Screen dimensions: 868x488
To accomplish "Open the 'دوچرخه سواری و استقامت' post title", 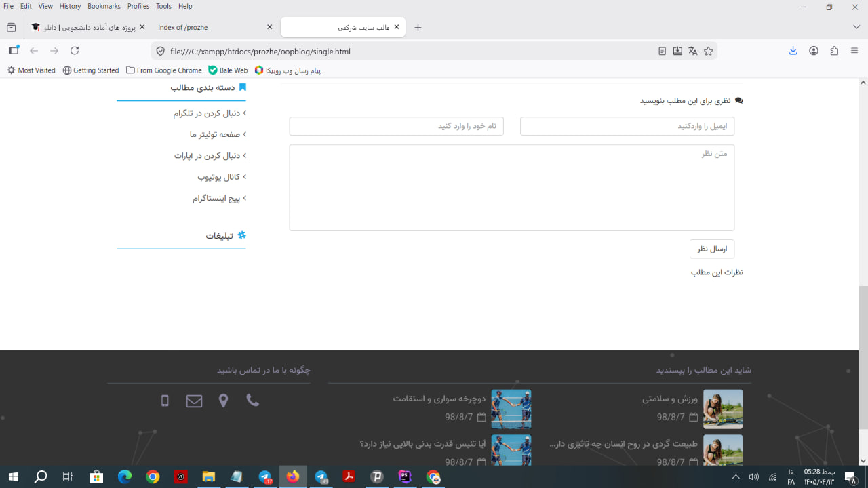I will click(x=439, y=399).
